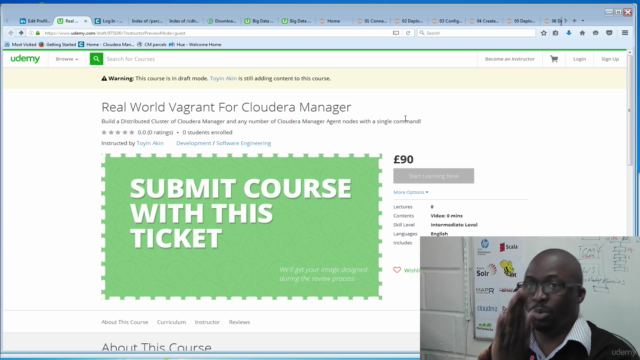Image resolution: width=640 pixels, height=360 pixels.
Task: Click Toyin Akin link in the warning banner
Action: point(223,78)
